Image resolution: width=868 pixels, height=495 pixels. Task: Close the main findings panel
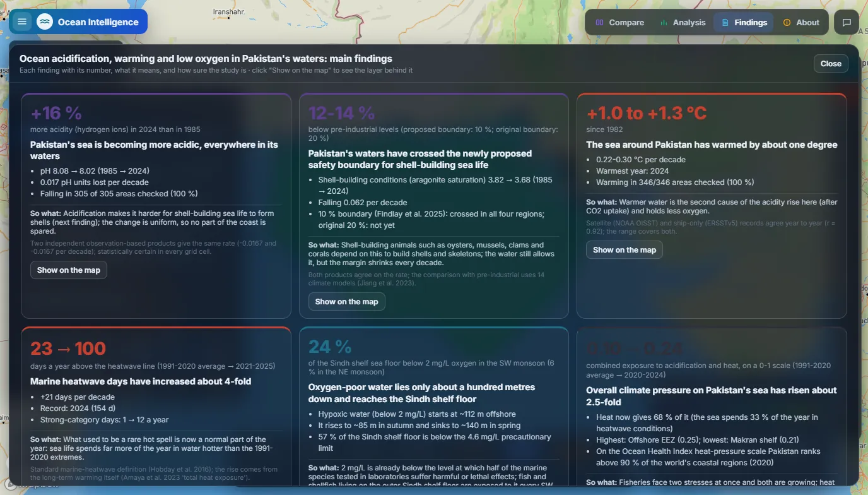click(x=831, y=63)
